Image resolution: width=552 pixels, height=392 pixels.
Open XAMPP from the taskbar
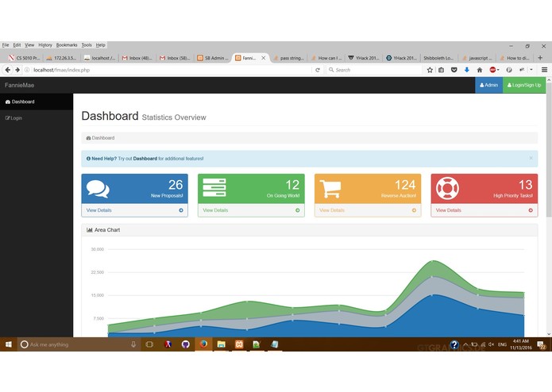point(239,344)
